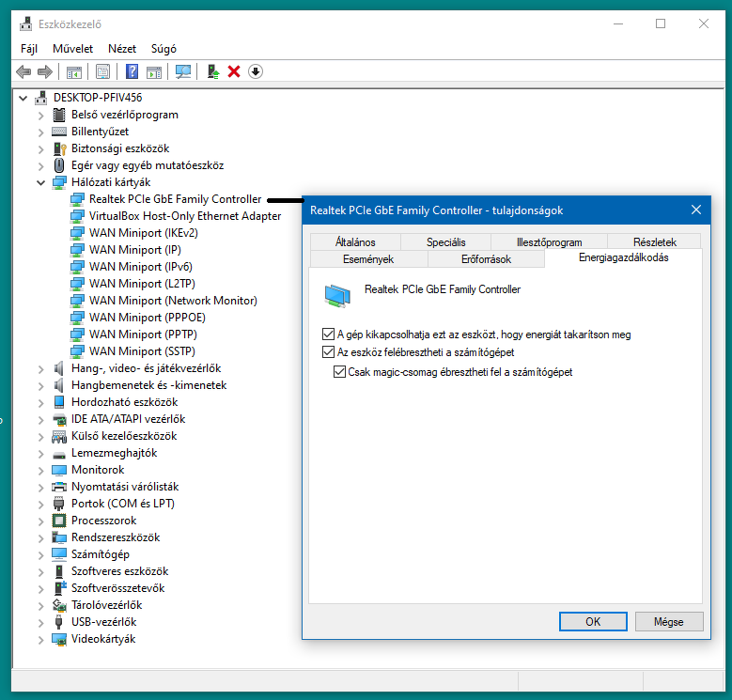732x700 pixels.
Task: Switch to the Erőforrások tab
Action: click(x=486, y=259)
